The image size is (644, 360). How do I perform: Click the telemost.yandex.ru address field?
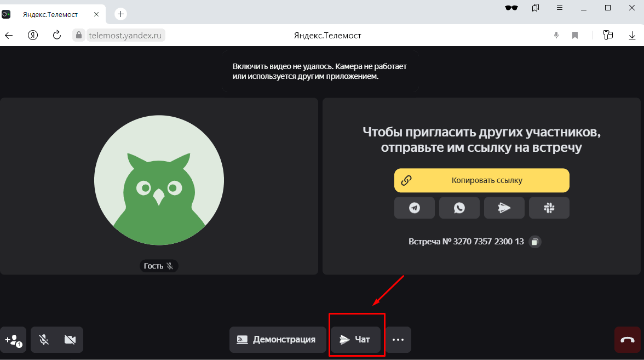click(125, 35)
